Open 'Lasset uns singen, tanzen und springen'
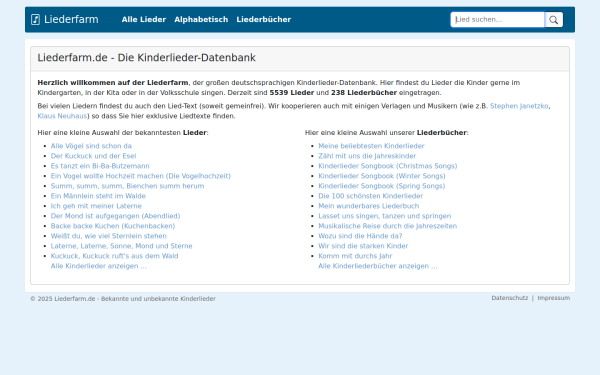 (x=385, y=216)
